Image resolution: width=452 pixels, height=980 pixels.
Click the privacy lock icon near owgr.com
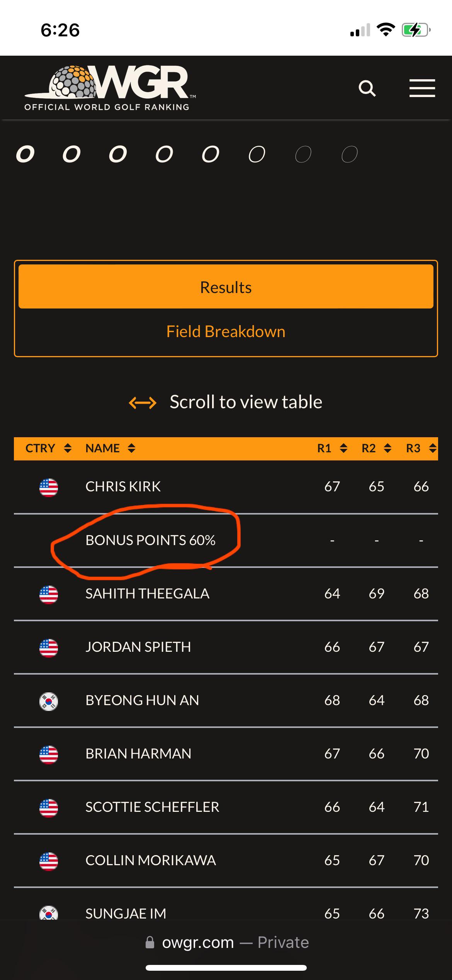point(150,942)
